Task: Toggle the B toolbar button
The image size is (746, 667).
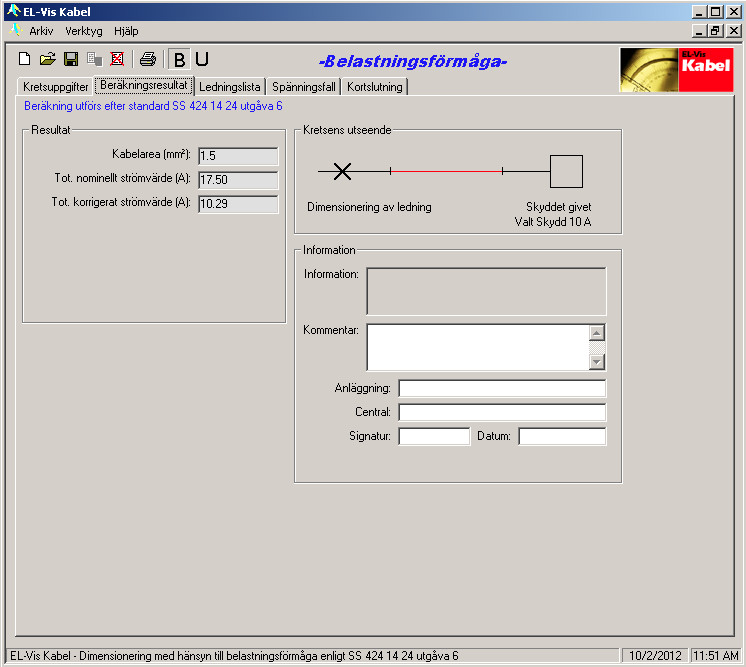Action: pos(179,59)
